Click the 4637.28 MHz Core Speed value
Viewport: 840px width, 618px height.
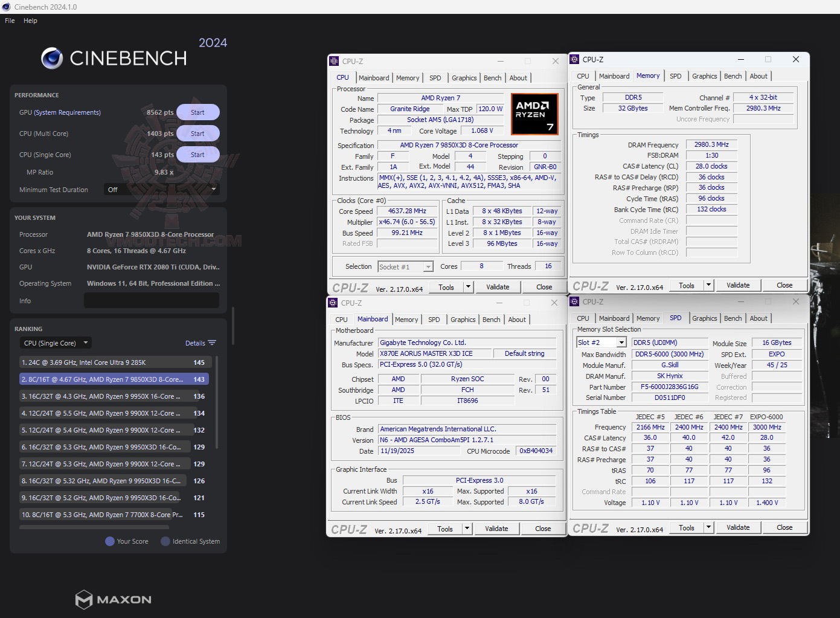[407, 211]
